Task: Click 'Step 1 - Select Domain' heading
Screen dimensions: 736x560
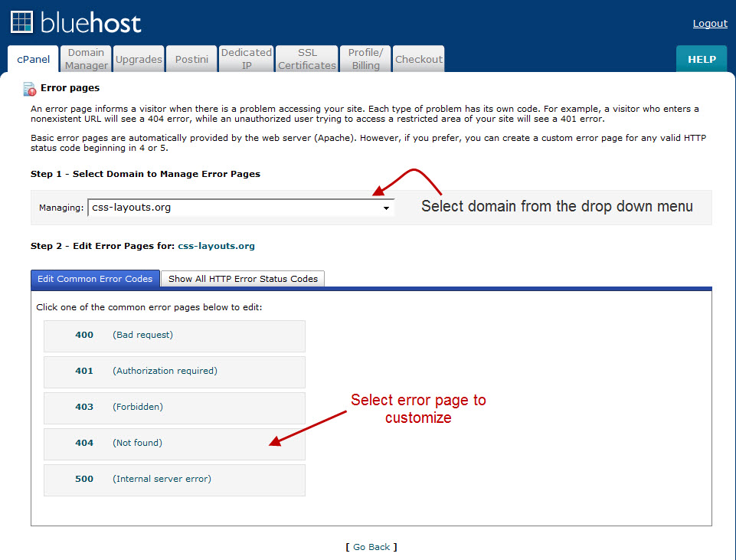Action: click(146, 174)
